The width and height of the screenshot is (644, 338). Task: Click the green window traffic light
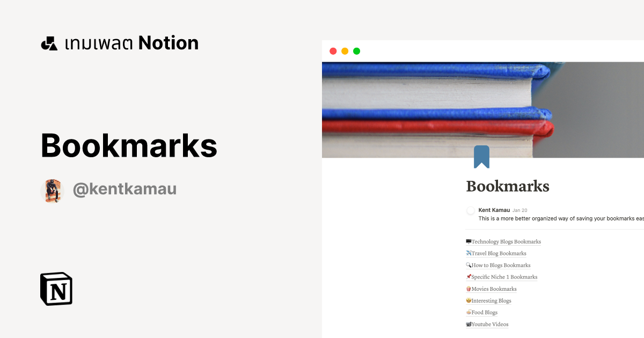point(356,51)
